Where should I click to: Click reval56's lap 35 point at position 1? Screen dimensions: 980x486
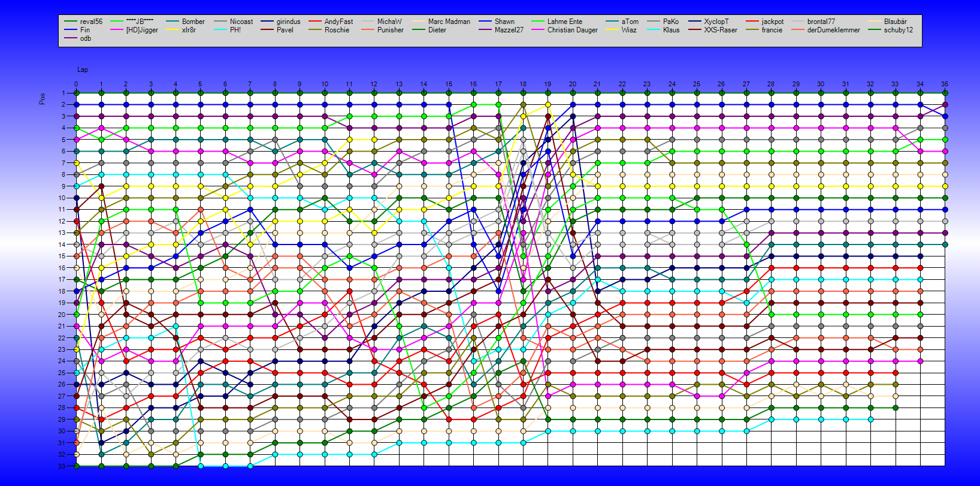click(x=945, y=93)
